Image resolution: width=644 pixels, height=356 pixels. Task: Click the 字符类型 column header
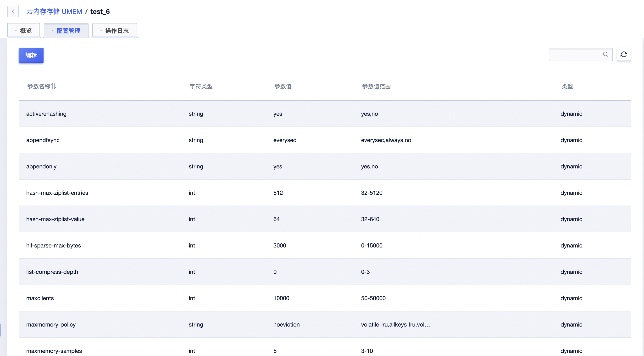(x=201, y=86)
